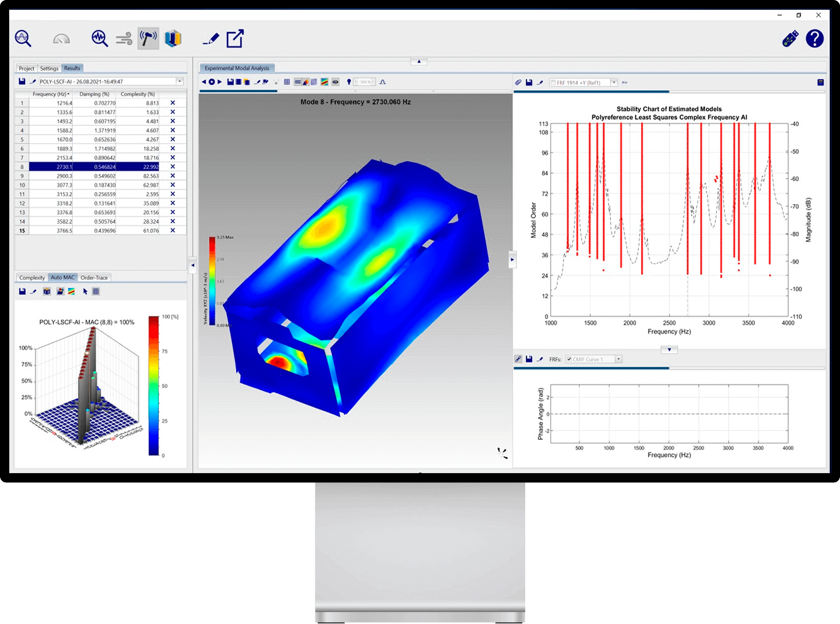Open the signal magnifier analysis tool
This screenshot has height=624, width=840.
click(x=23, y=39)
